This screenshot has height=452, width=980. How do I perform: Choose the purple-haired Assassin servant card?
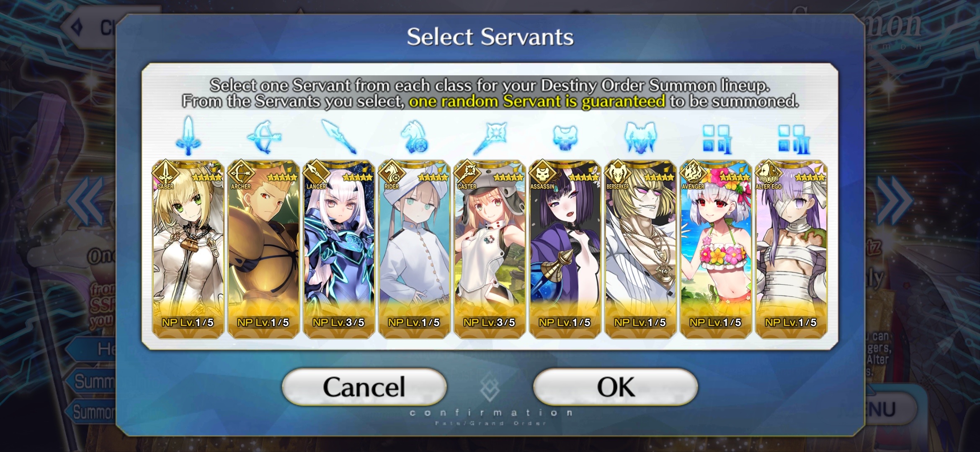[565, 249]
